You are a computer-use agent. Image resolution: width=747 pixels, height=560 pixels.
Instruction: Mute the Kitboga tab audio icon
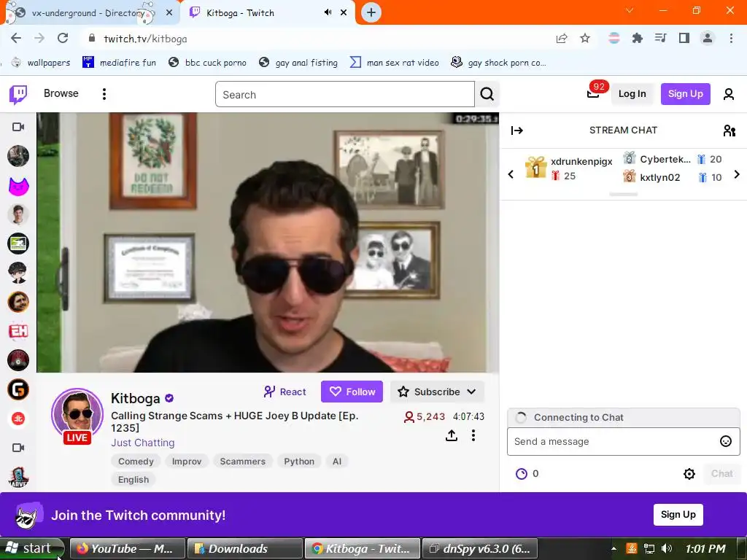tap(328, 12)
